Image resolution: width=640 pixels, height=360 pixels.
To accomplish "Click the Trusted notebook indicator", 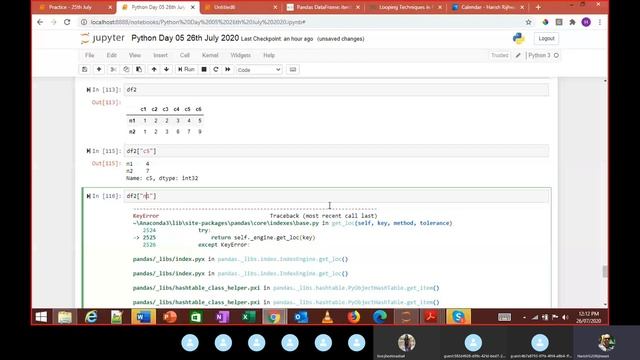I will point(500,55).
